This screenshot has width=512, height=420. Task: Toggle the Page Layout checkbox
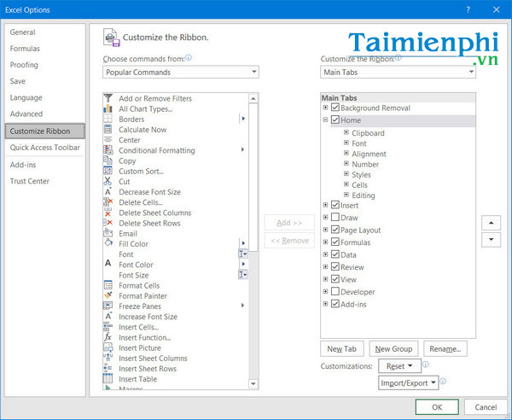(x=335, y=230)
